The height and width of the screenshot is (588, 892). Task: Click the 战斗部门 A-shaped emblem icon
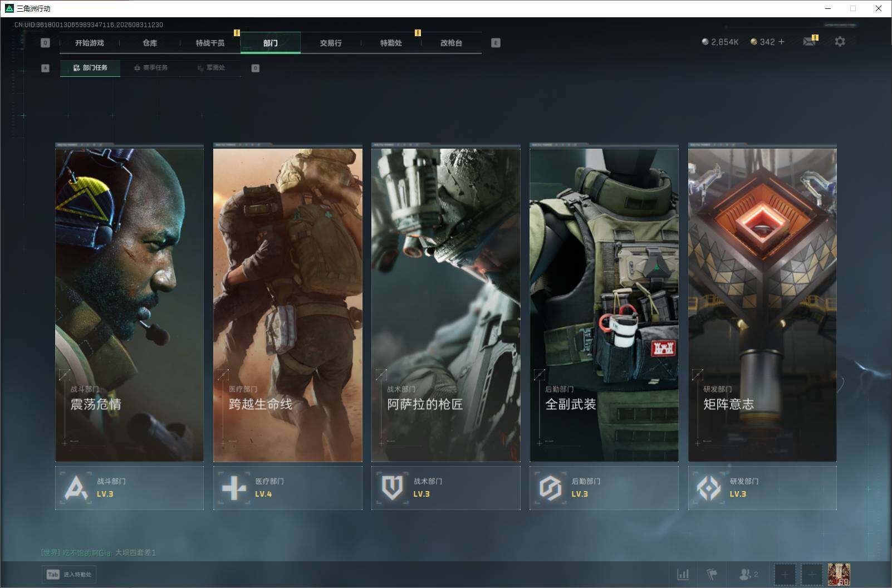click(76, 488)
